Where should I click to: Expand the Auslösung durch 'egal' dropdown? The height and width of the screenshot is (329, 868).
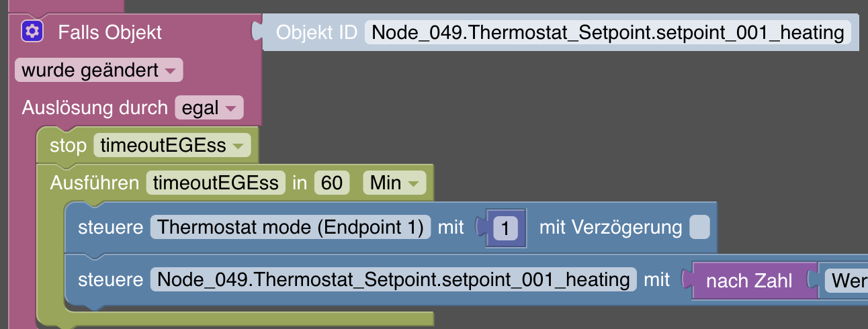coord(209,108)
